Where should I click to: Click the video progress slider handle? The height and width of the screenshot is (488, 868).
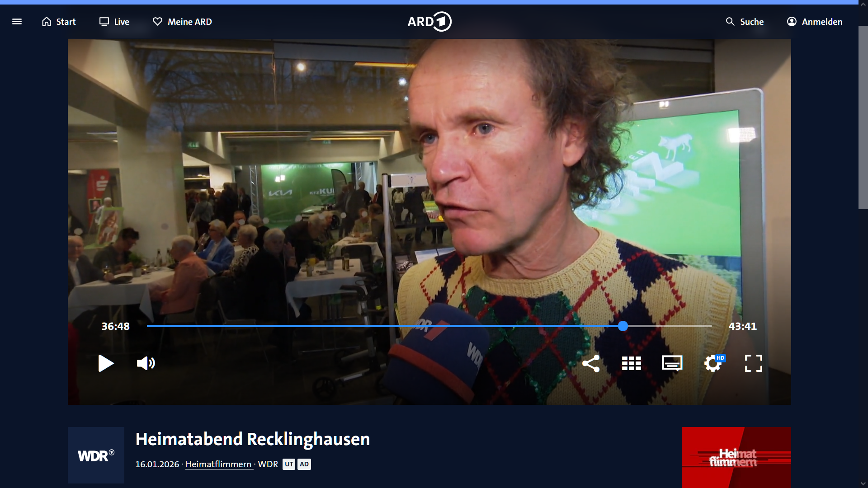623,326
